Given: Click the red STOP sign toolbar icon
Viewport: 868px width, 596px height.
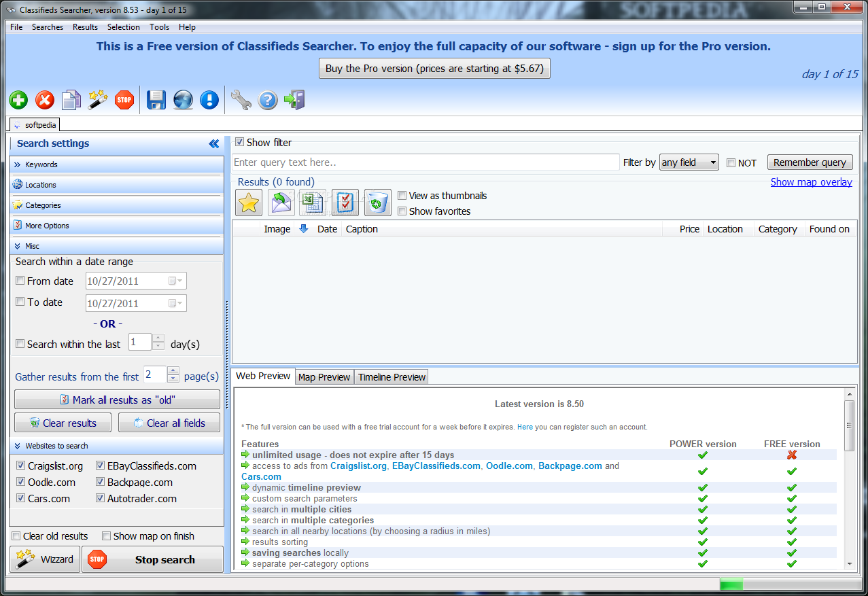Looking at the screenshot, I should click(x=124, y=100).
